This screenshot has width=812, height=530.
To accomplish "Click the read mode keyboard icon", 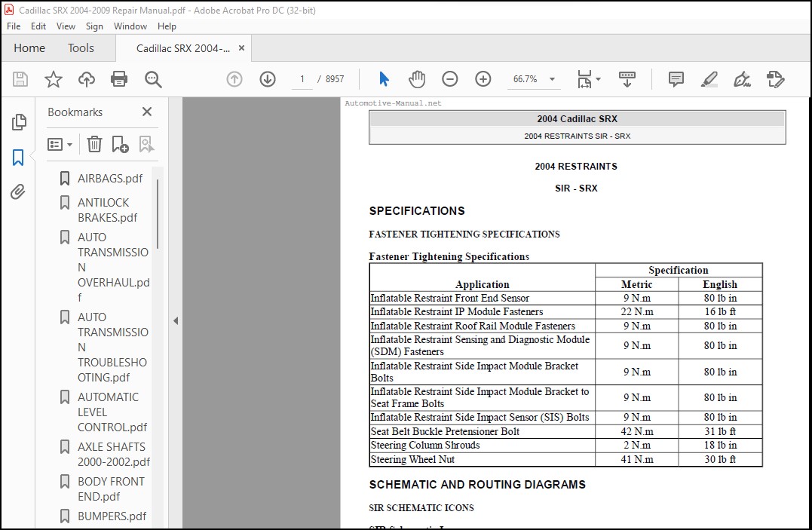I will (627, 79).
